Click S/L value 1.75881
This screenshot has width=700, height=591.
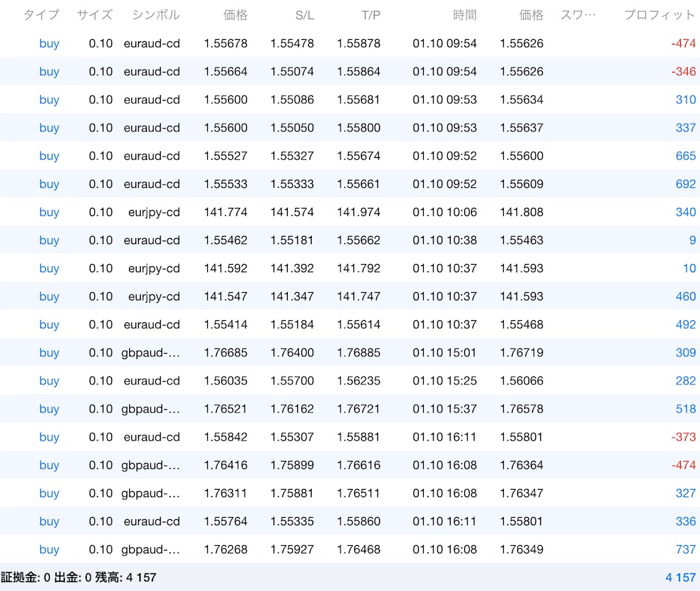(x=292, y=494)
